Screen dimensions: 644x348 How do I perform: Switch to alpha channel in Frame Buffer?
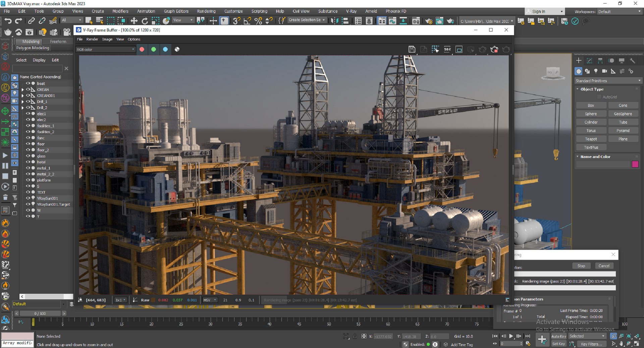coord(177,49)
